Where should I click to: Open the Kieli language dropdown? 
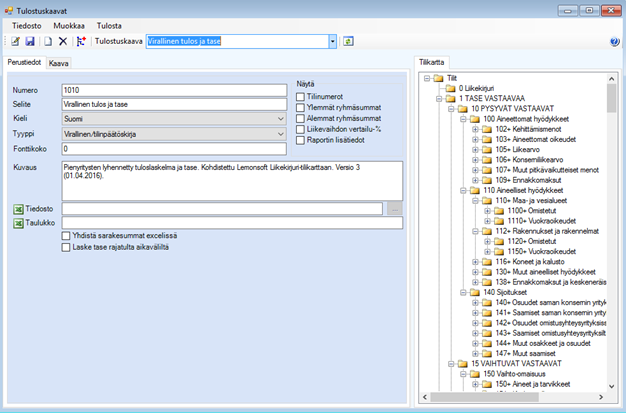click(278, 118)
